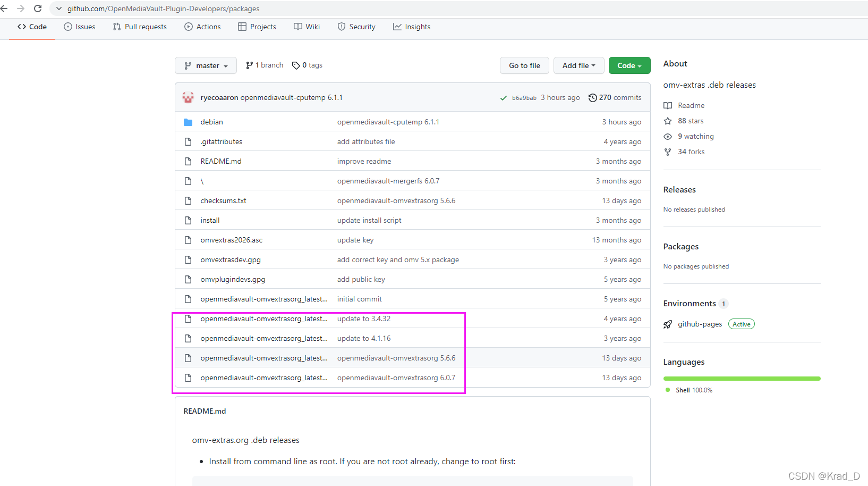868x486 pixels.
Task: Open checksums.txt file
Action: pyautogui.click(x=223, y=200)
